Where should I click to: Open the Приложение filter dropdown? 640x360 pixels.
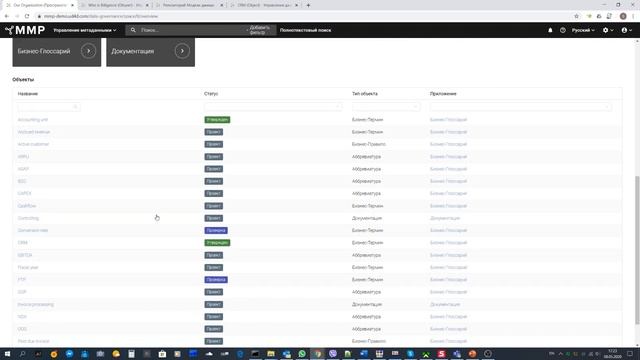[521, 107]
